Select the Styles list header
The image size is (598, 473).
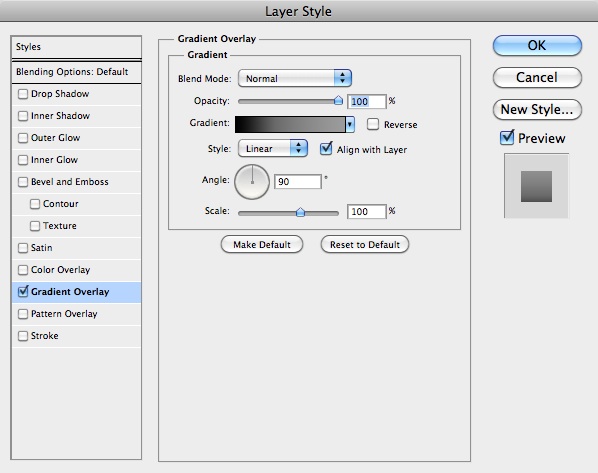pos(76,47)
